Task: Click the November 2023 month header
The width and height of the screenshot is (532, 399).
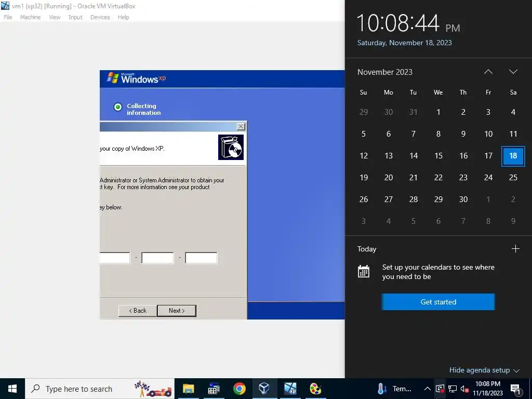Action: [x=385, y=72]
